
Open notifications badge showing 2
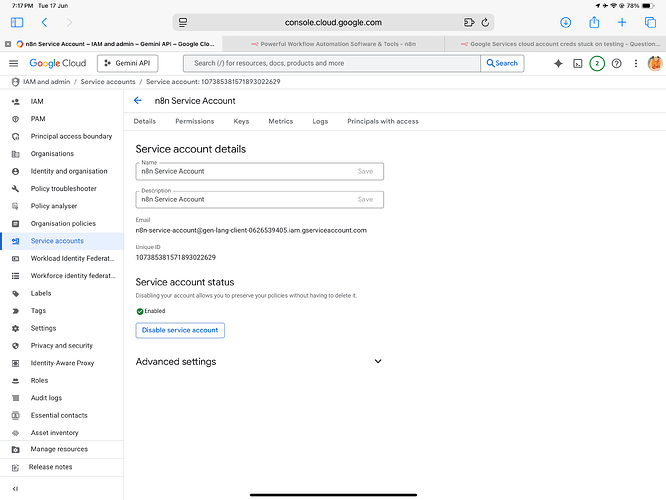[597, 63]
